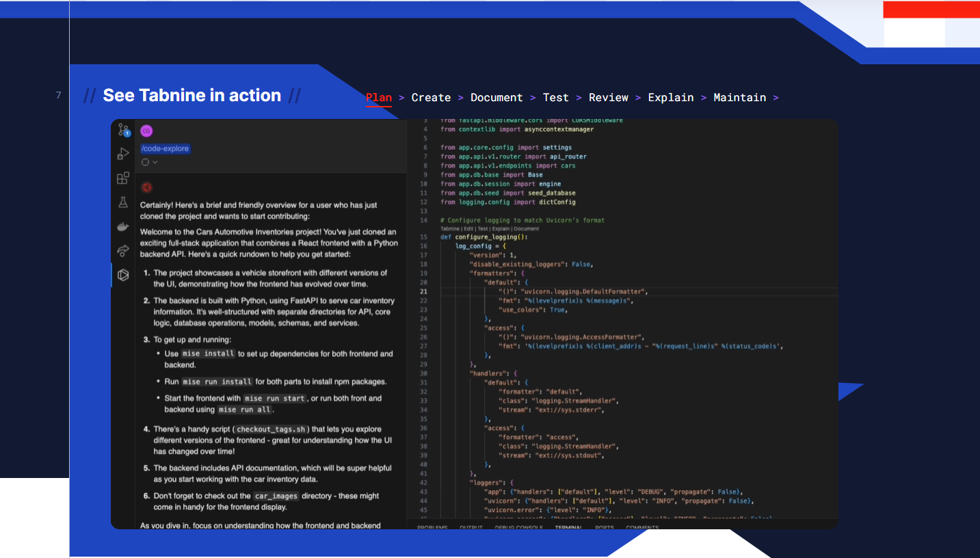Click the 'import seed_database' line

pos(508,193)
